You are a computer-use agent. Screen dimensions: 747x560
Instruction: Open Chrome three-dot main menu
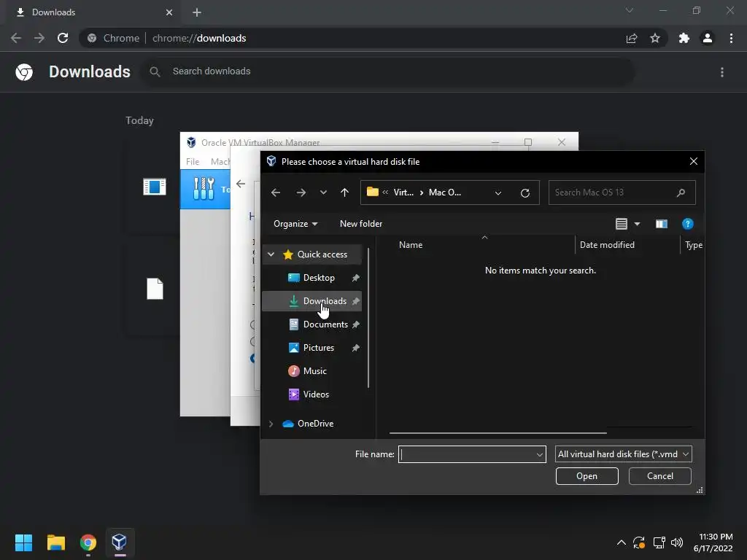click(x=731, y=38)
